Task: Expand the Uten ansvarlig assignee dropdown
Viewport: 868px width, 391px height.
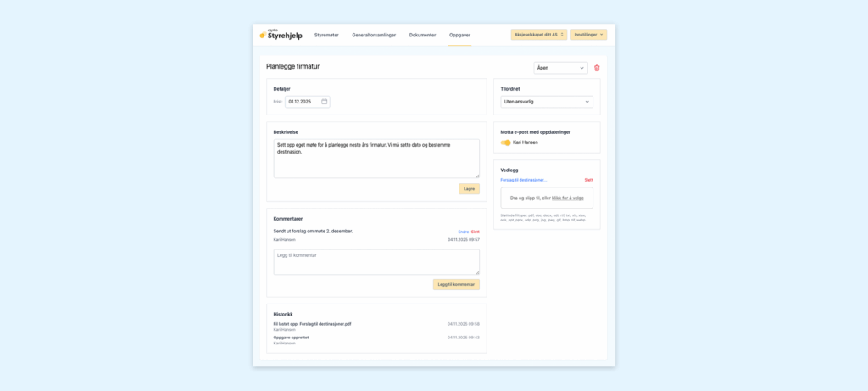Action: (x=547, y=102)
